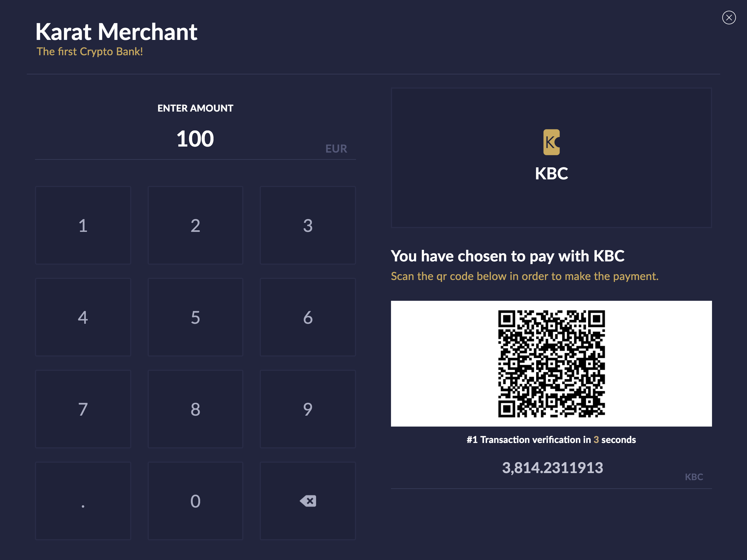Tap keypad digit 0
The height and width of the screenshot is (560, 747).
pos(195,501)
